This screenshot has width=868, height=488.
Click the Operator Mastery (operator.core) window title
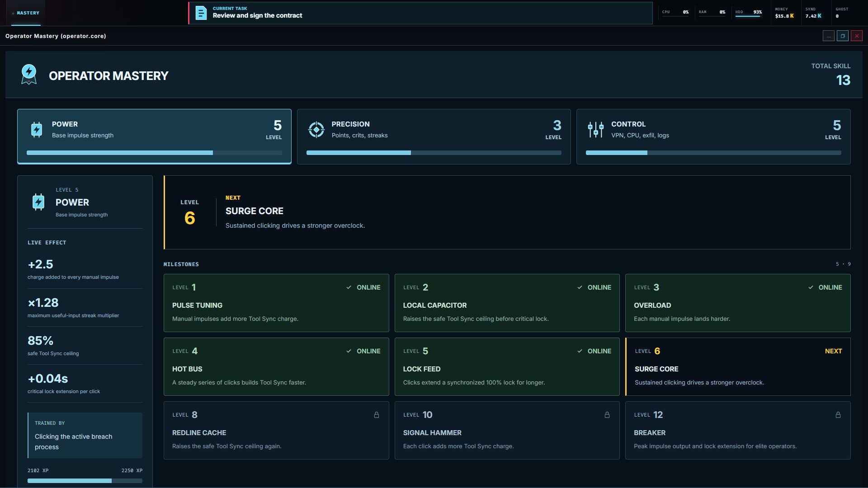pyautogui.click(x=56, y=36)
